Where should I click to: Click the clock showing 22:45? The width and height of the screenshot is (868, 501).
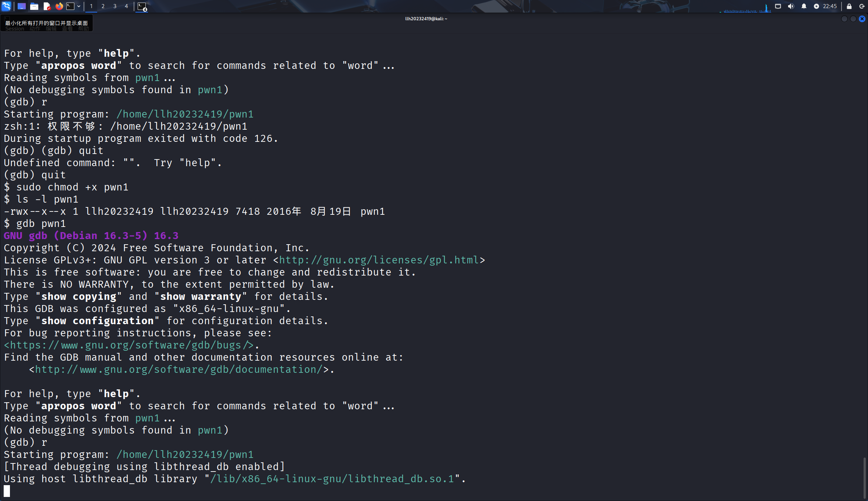[x=830, y=6]
